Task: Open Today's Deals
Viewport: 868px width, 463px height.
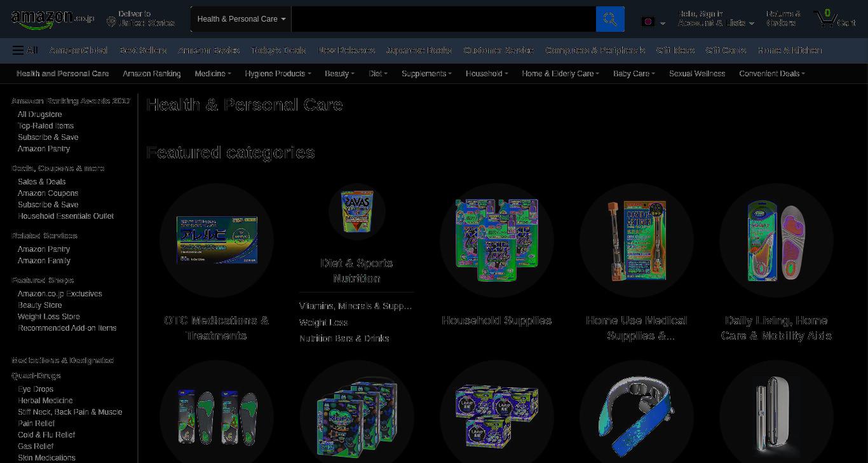Action: pyautogui.click(x=278, y=50)
